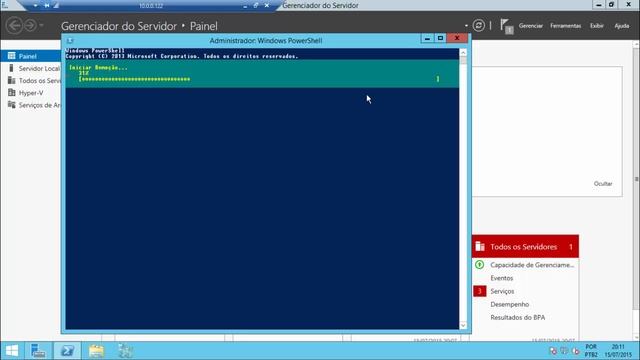The width and height of the screenshot is (640, 360).
Task: Open the Todos os Servidores red tile header
Action: [525, 247]
